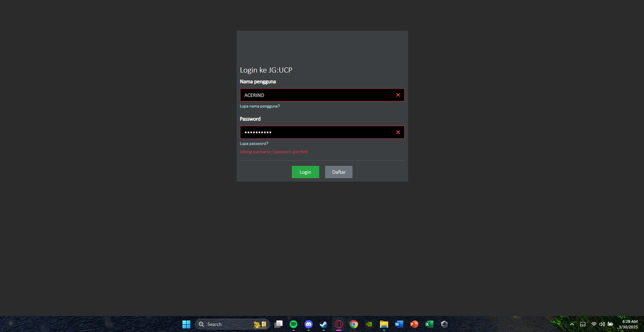Open the Windows Start menu
This screenshot has height=332, width=644.
186,324
